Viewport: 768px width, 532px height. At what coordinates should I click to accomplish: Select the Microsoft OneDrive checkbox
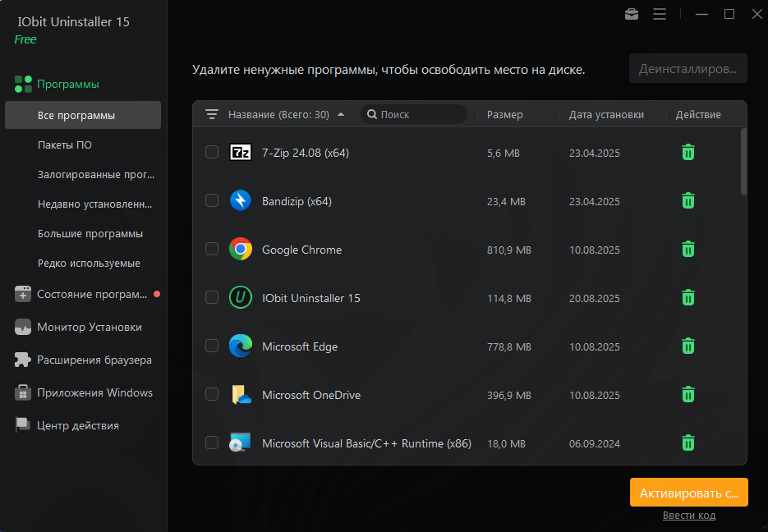pos(212,394)
